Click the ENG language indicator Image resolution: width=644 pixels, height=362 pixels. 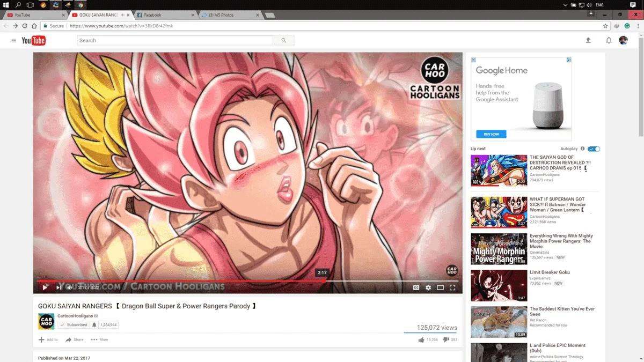(600, 5)
